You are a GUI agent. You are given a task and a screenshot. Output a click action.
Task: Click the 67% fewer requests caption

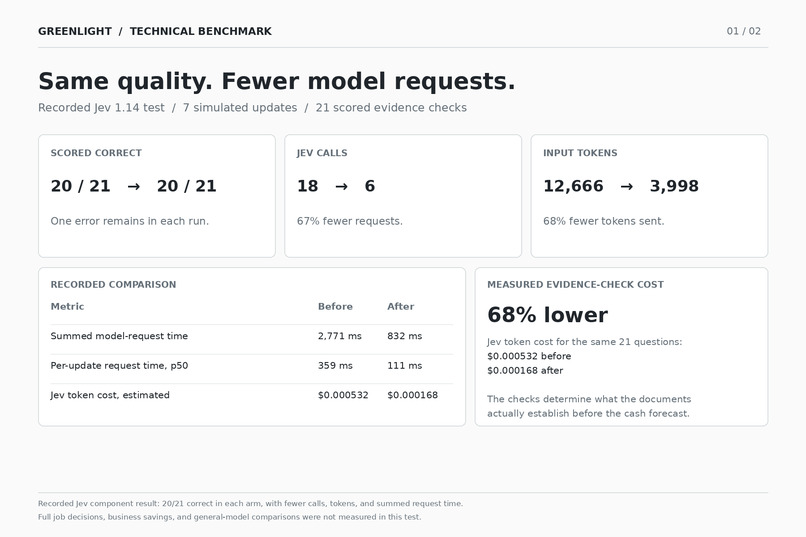pyautogui.click(x=350, y=221)
